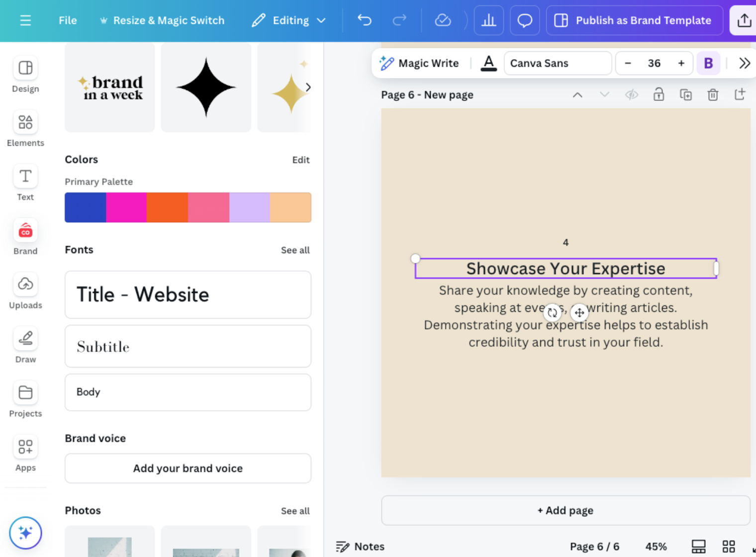Select the Text tool in the sidebar
This screenshot has height=557, width=756.
[25, 182]
